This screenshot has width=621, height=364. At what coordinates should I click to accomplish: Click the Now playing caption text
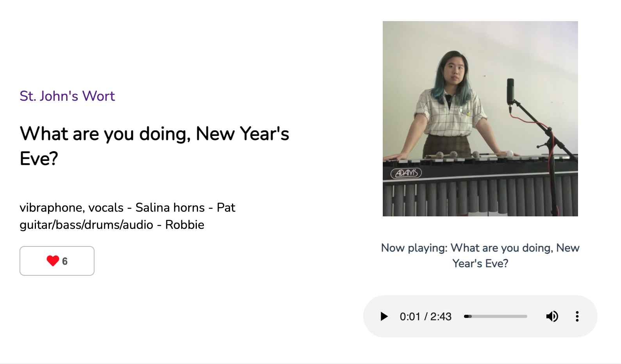click(x=480, y=255)
